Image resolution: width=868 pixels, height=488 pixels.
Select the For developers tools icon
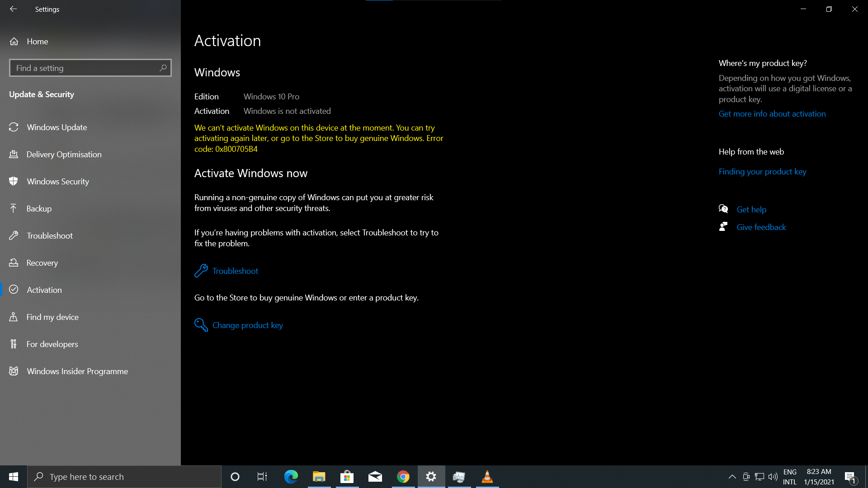click(x=14, y=344)
